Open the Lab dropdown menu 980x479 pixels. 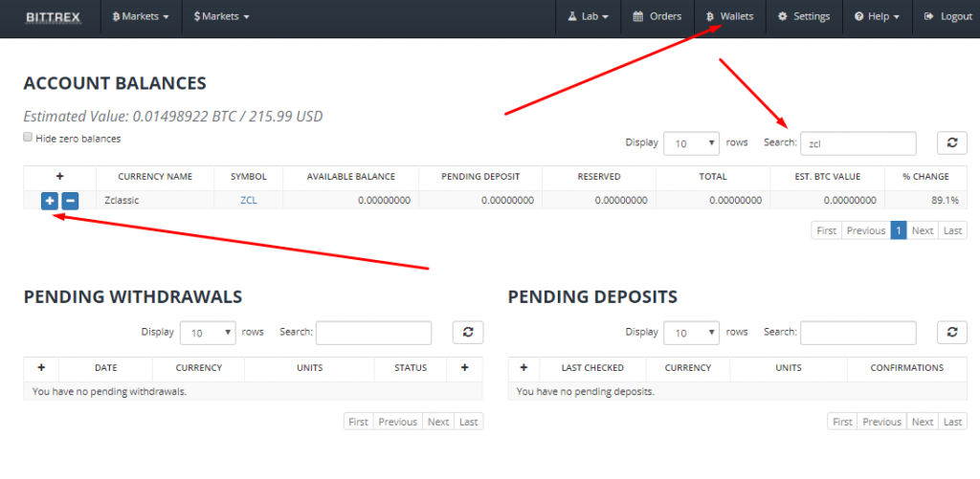coord(588,17)
